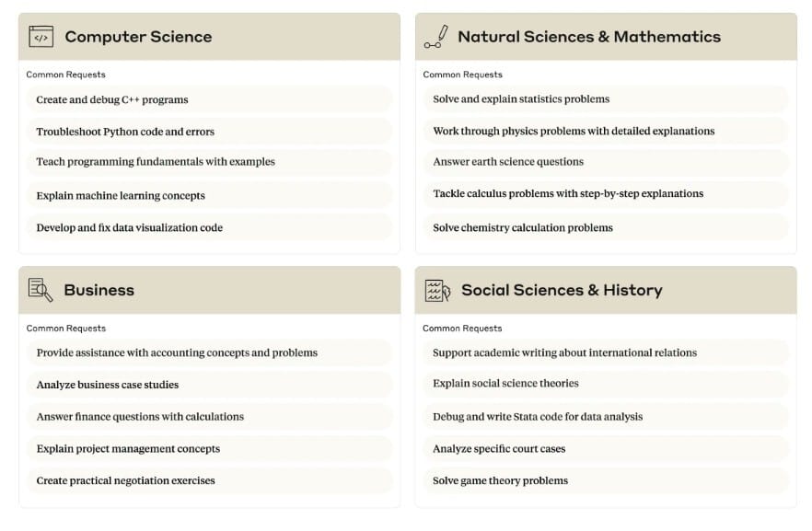Click the Computer Science code window icon
Viewport: 812px width, 531px height.
41,37
